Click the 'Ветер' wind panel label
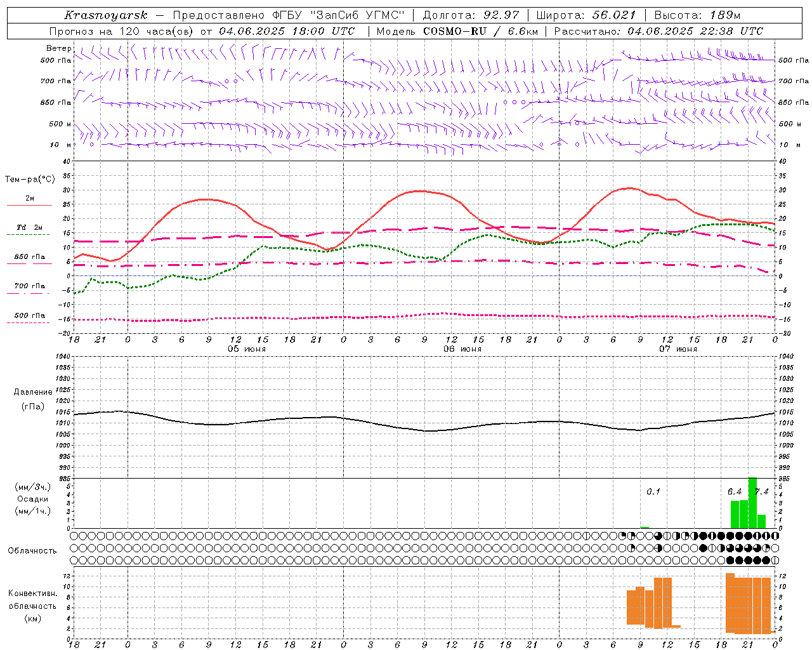The height and width of the screenshot is (650, 812). pyautogui.click(x=59, y=48)
